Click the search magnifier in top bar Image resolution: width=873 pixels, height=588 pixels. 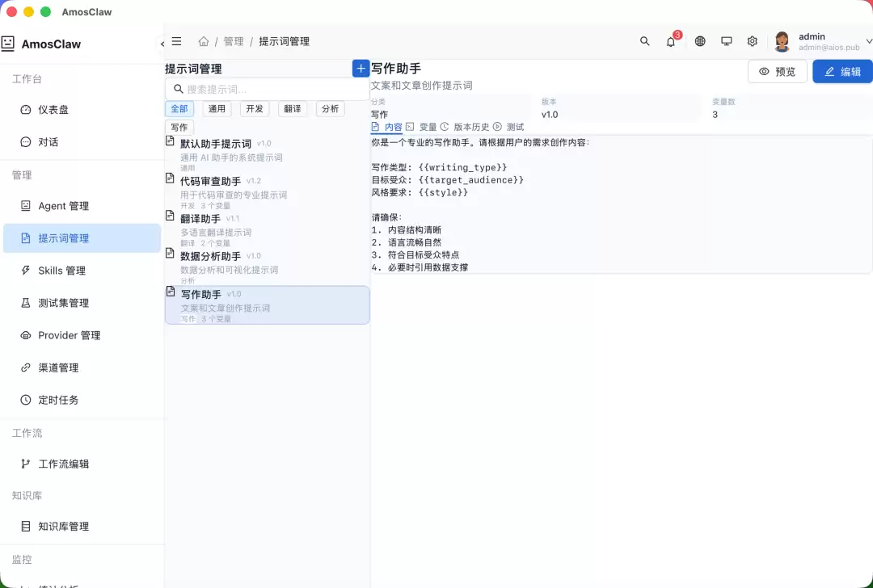645,41
